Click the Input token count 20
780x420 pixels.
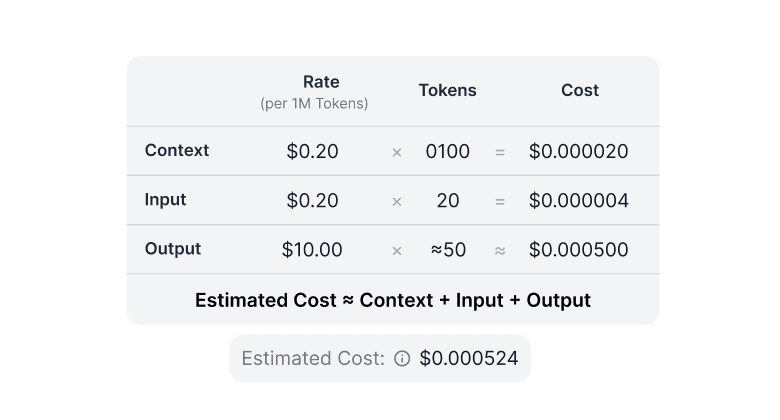point(447,201)
